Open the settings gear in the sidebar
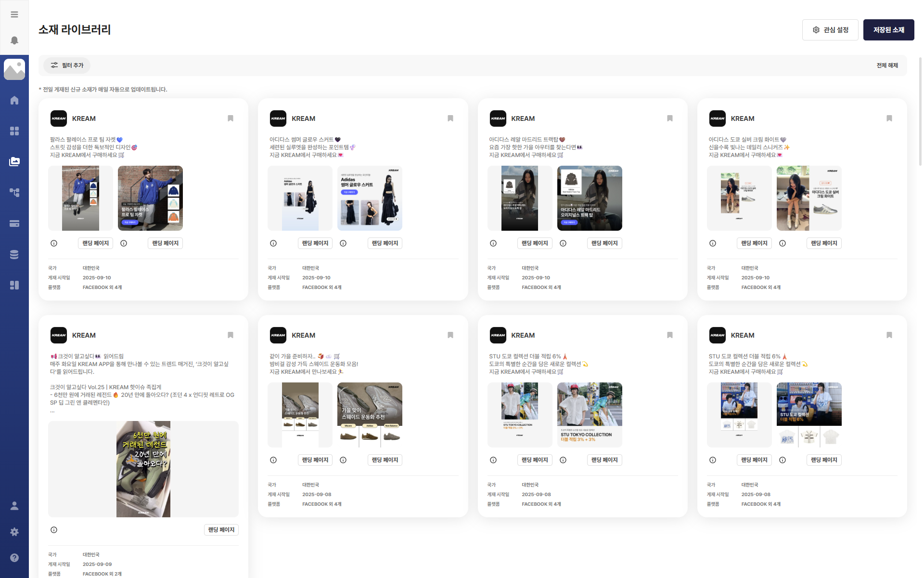Screen dimensions: 924x578 tap(14, 532)
